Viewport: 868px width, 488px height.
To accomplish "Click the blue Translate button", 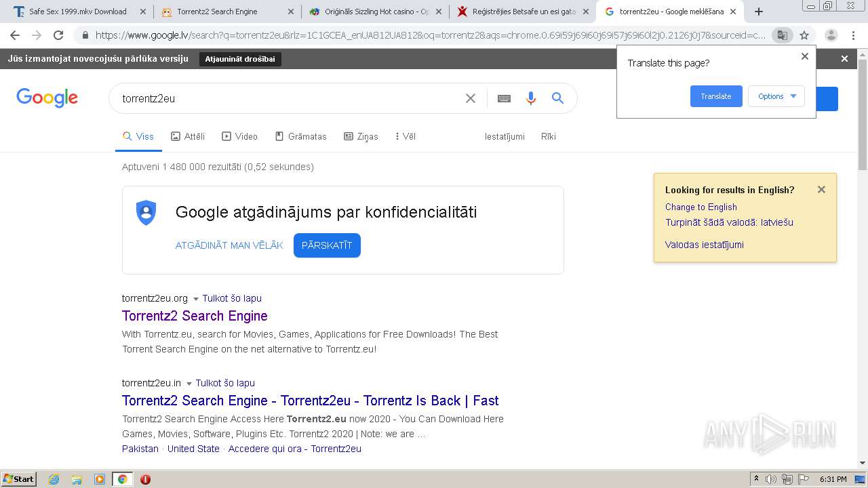I will pyautogui.click(x=716, y=96).
